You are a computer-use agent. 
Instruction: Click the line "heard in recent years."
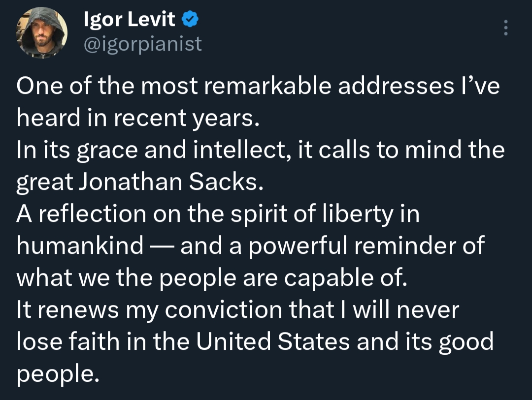pos(137,119)
